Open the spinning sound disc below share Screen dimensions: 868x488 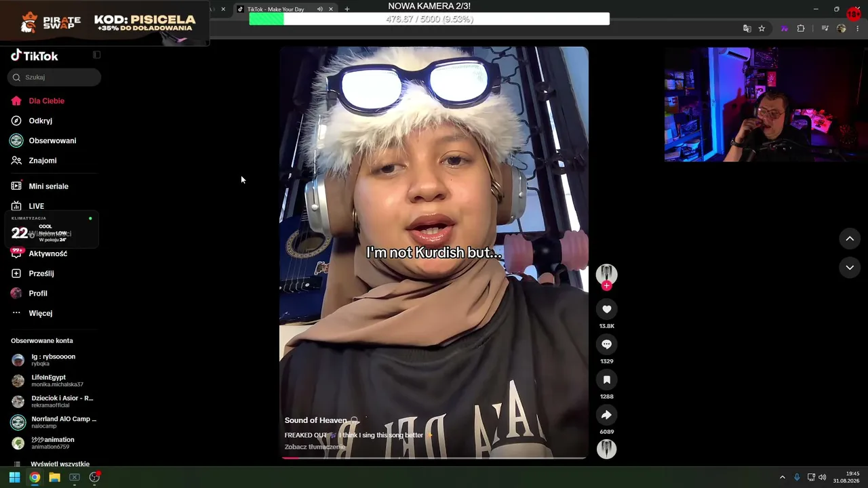pos(606,449)
